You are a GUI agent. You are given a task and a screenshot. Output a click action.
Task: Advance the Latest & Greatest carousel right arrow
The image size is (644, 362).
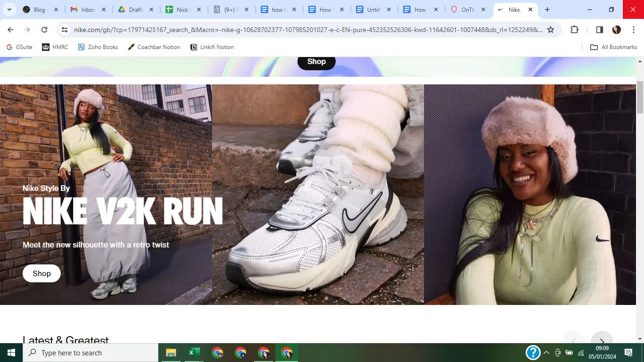point(602,340)
